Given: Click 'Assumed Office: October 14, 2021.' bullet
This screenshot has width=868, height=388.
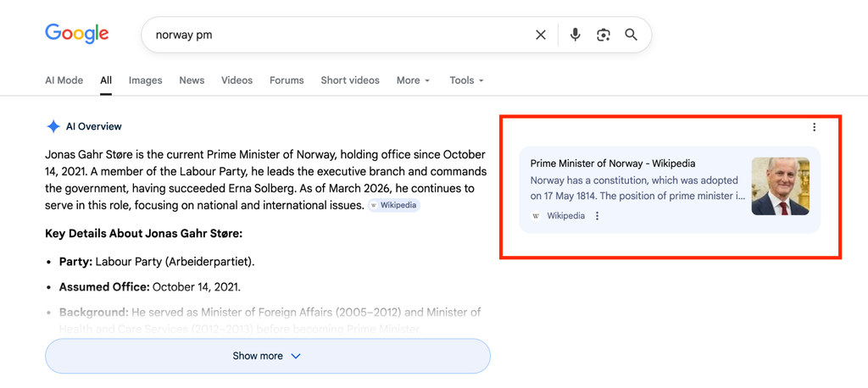Looking at the screenshot, I should pyautogui.click(x=150, y=287).
